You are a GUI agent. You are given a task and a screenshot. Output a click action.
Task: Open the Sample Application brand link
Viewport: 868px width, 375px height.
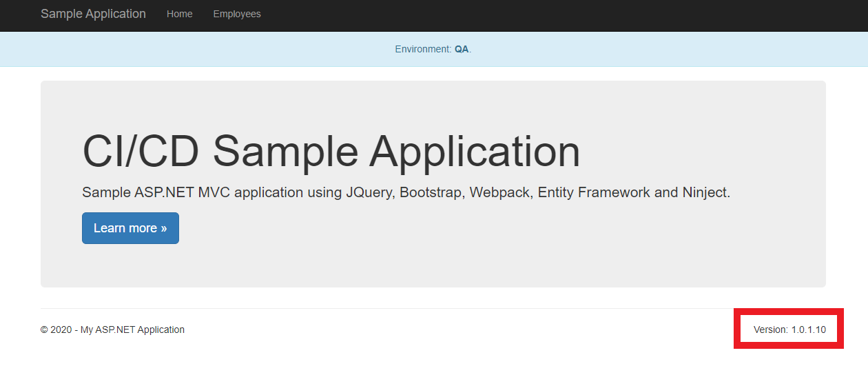93,14
